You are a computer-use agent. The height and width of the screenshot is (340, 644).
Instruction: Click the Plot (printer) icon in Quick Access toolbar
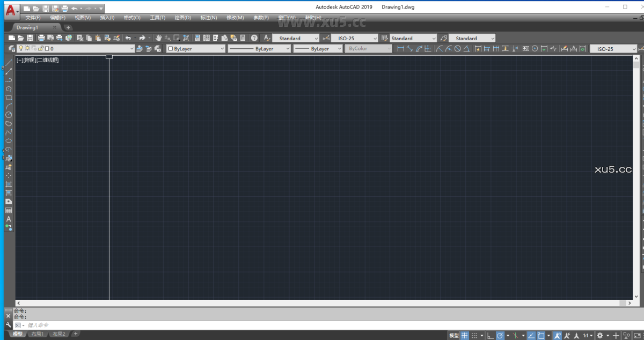[x=41, y=38]
